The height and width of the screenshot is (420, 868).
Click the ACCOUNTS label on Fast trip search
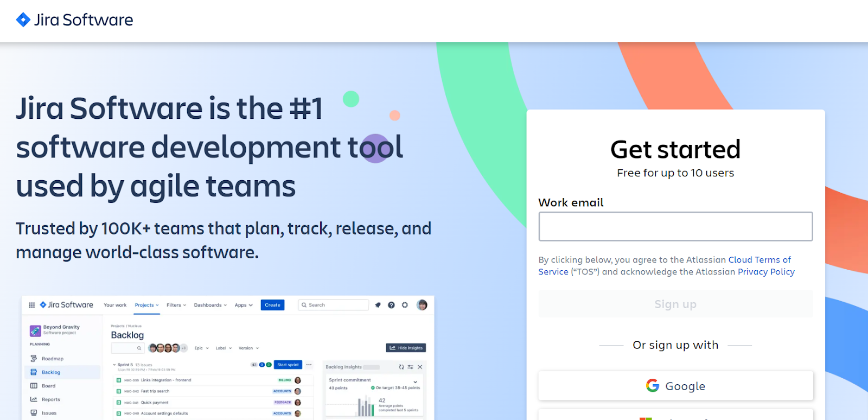coord(282,391)
